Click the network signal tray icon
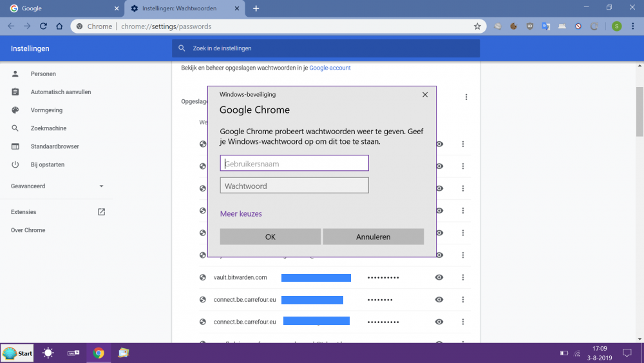The height and width of the screenshot is (363, 644). click(577, 353)
